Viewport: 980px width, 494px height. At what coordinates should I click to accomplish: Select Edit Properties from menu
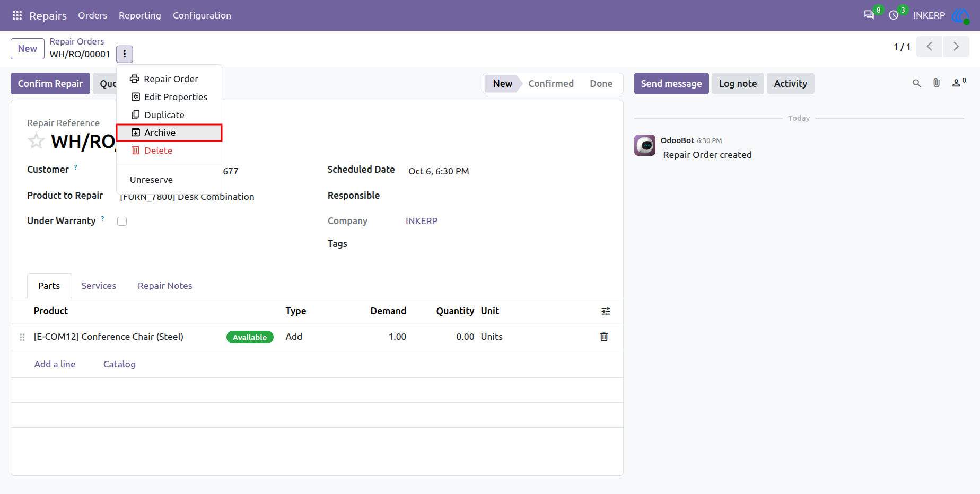click(169, 97)
